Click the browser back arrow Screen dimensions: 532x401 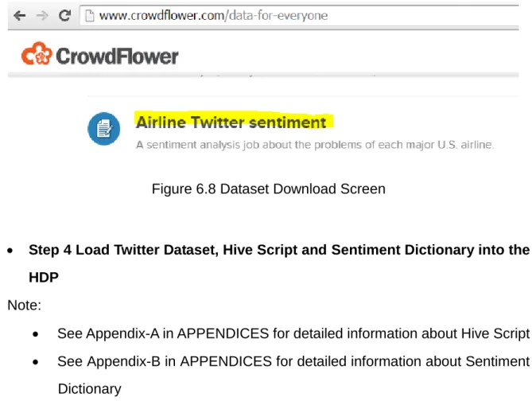pyautogui.click(x=20, y=16)
